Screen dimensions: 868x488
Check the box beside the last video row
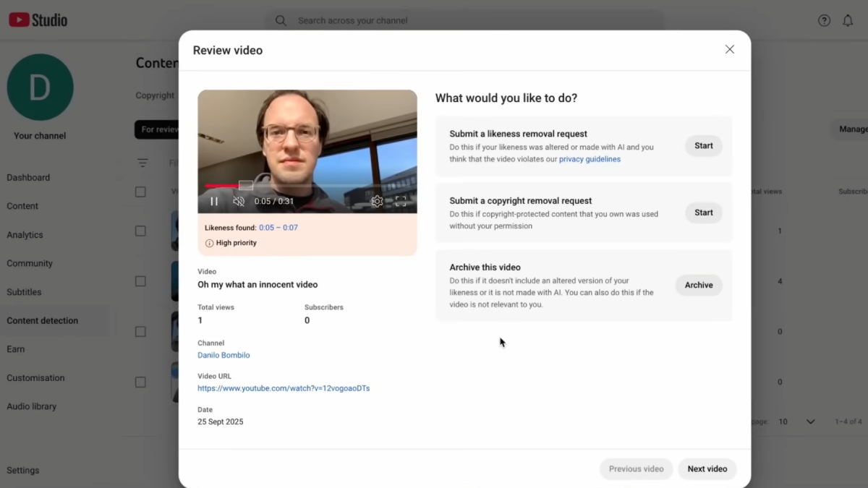pos(140,382)
